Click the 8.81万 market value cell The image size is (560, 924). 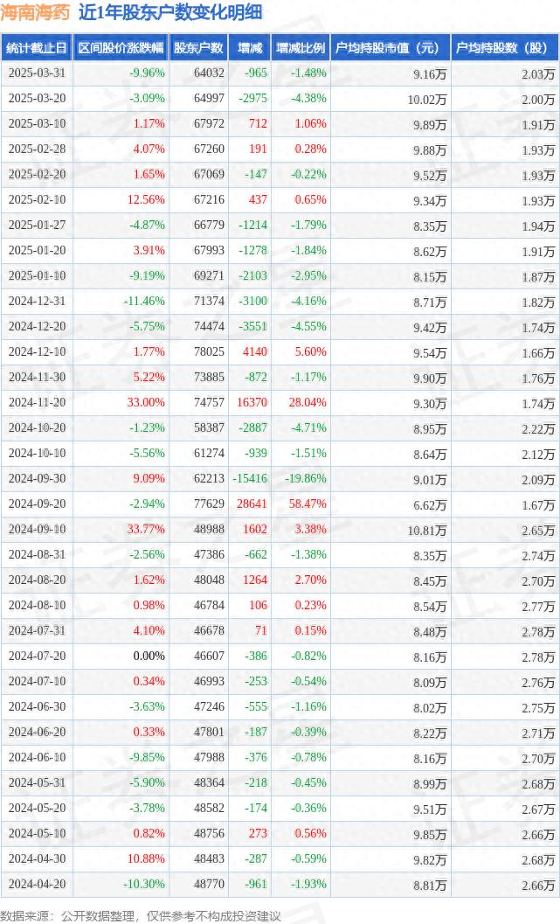coord(430,886)
